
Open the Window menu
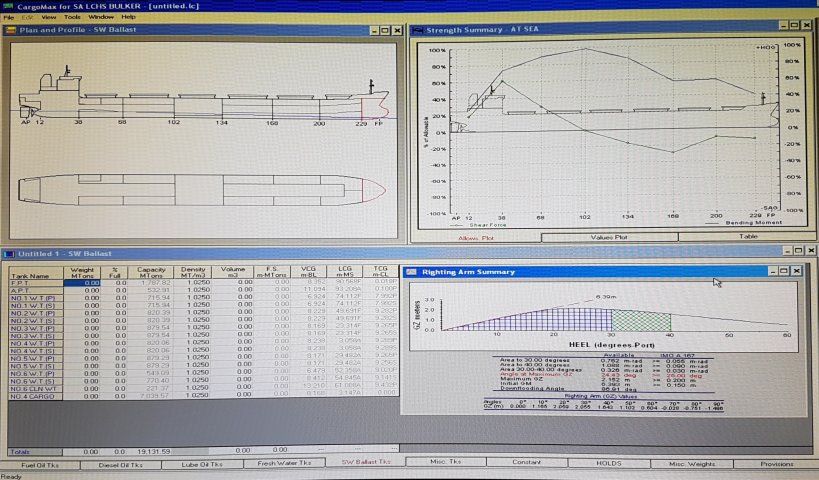(101, 17)
